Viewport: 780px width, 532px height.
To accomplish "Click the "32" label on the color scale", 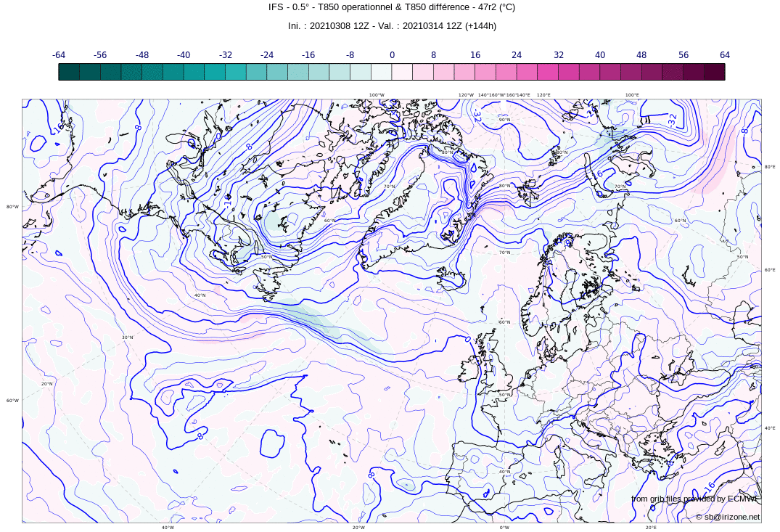I will click(x=559, y=54).
